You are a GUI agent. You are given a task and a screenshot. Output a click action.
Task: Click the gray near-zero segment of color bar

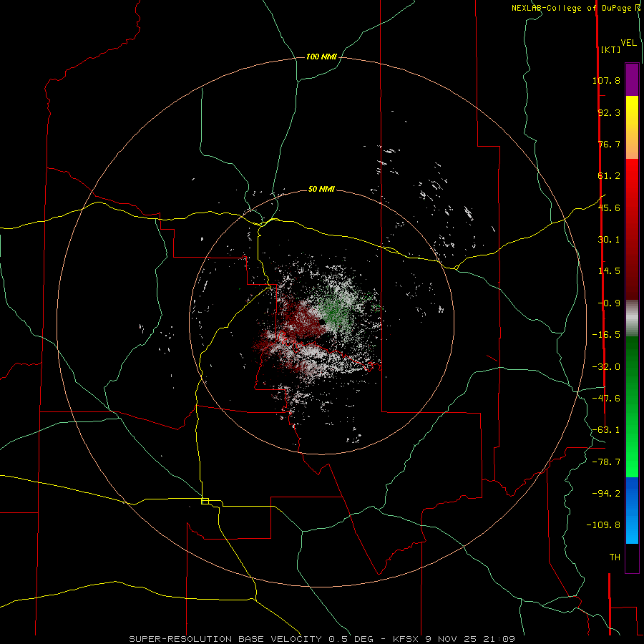coord(632,318)
